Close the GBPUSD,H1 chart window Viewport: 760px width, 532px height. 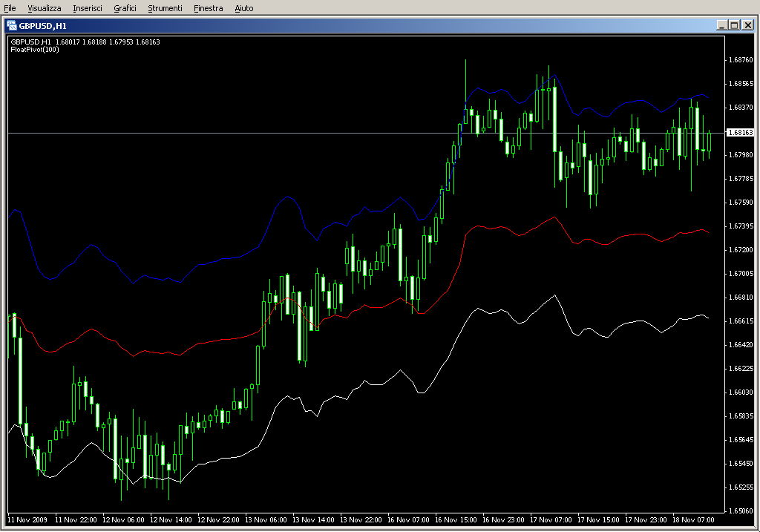click(748, 25)
